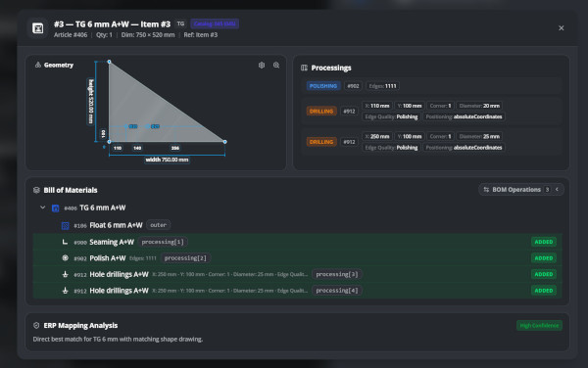The image size is (588, 368).
Task: Click ADDED badge on processing[3] row
Action: (x=544, y=274)
